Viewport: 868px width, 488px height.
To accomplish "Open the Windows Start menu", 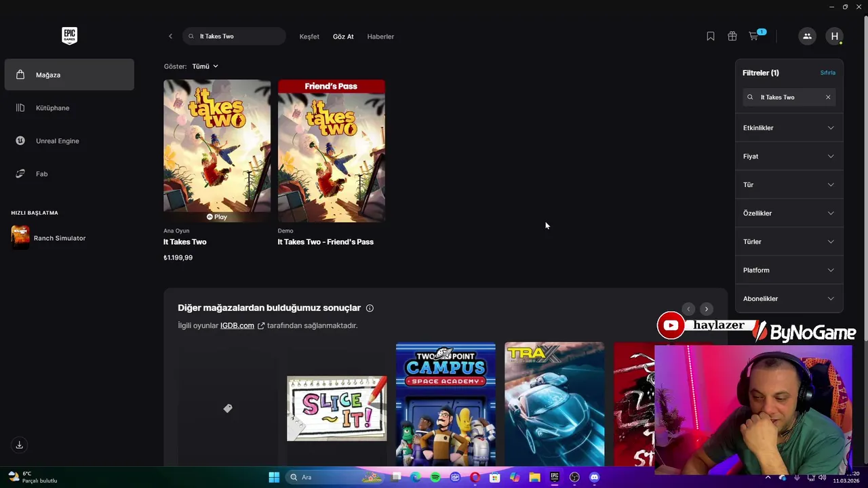I will (x=274, y=477).
